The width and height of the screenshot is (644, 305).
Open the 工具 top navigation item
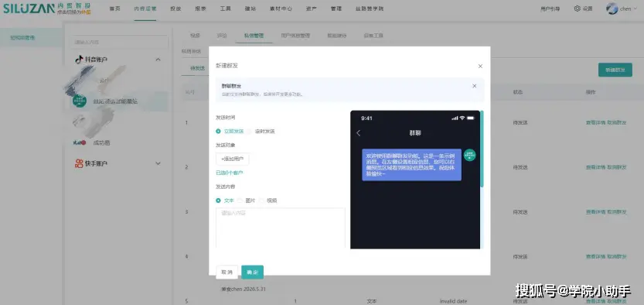click(225, 9)
